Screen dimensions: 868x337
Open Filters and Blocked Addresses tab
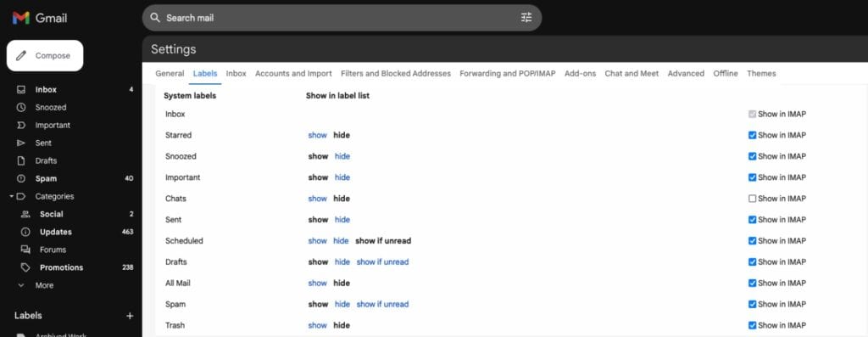(396, 73)
